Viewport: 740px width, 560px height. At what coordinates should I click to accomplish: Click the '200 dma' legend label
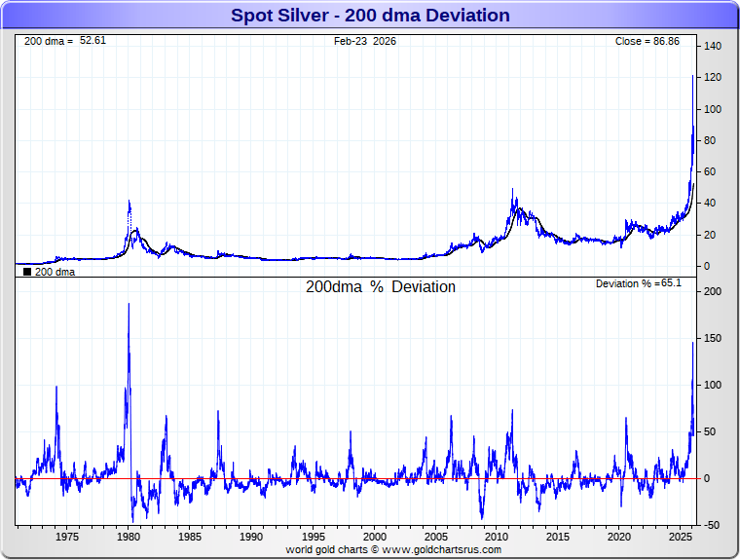55,272
